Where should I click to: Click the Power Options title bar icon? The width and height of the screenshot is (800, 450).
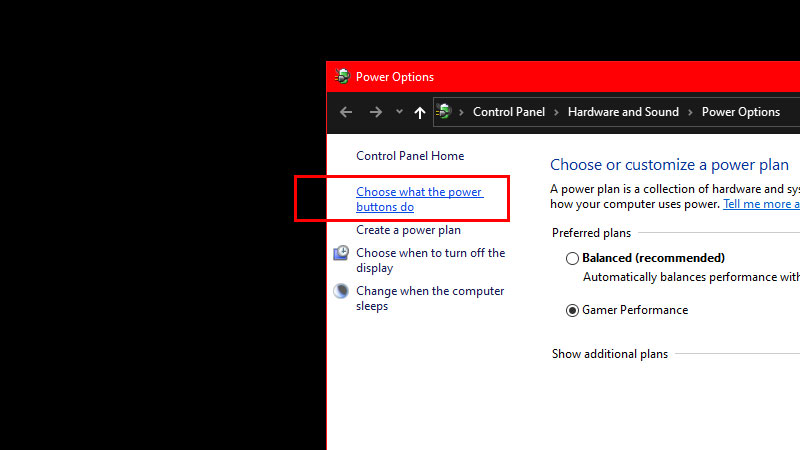(x=342, y=77)
